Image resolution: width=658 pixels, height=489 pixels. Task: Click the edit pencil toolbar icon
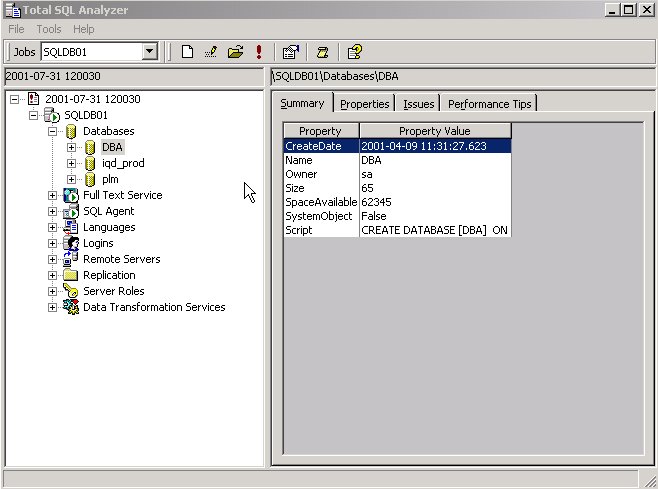[211, 52]
